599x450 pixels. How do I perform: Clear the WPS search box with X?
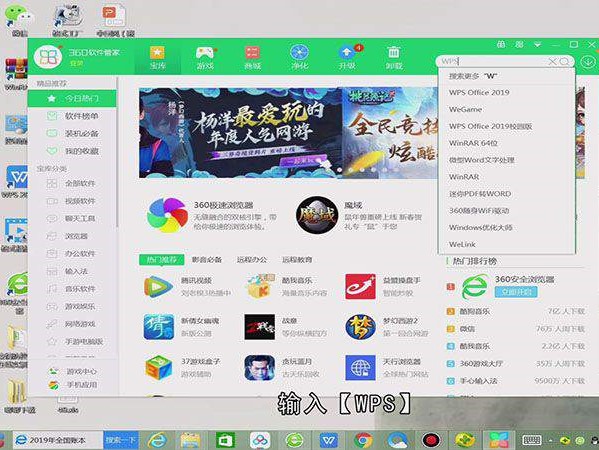(x=552, y=61)
